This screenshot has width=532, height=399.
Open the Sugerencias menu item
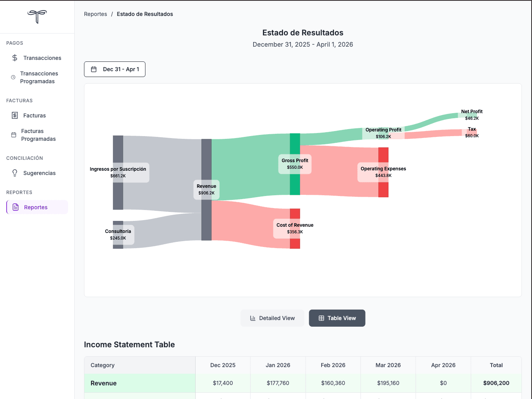click(39, 173)
